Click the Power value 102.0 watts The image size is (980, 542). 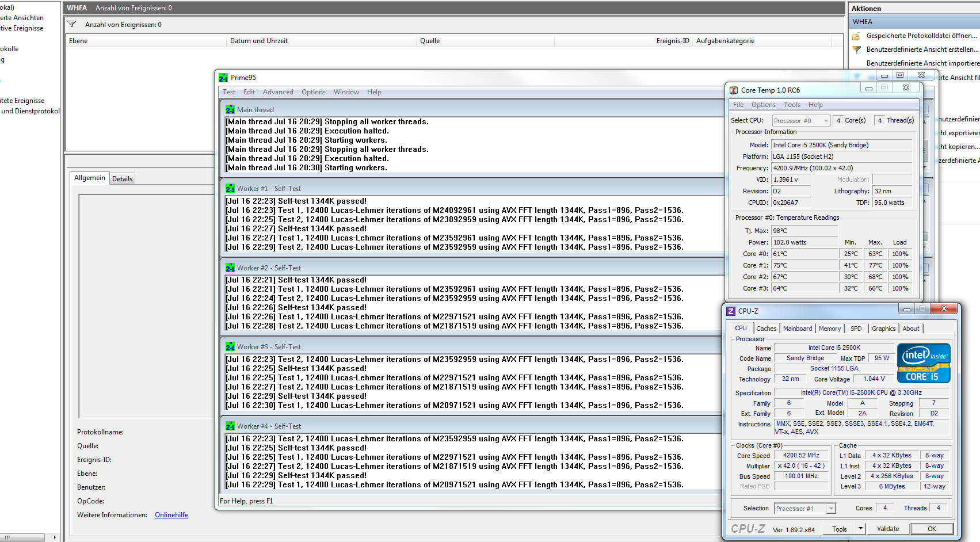point(805,242)
